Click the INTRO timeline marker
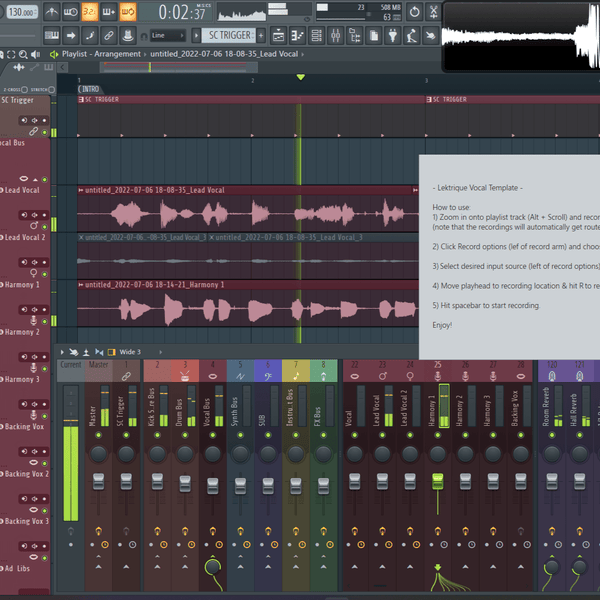The width and height of the screenshot is (600, 600). pyautogui.click(x=90, y=89)
